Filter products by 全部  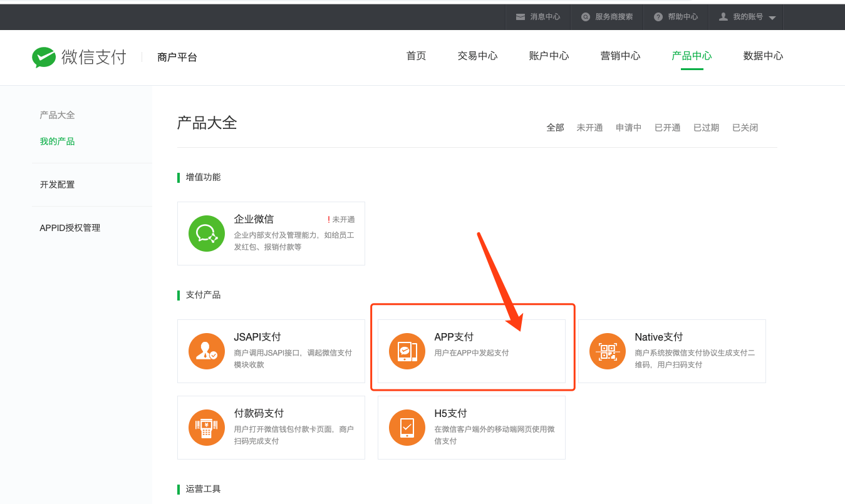[556, 128]
